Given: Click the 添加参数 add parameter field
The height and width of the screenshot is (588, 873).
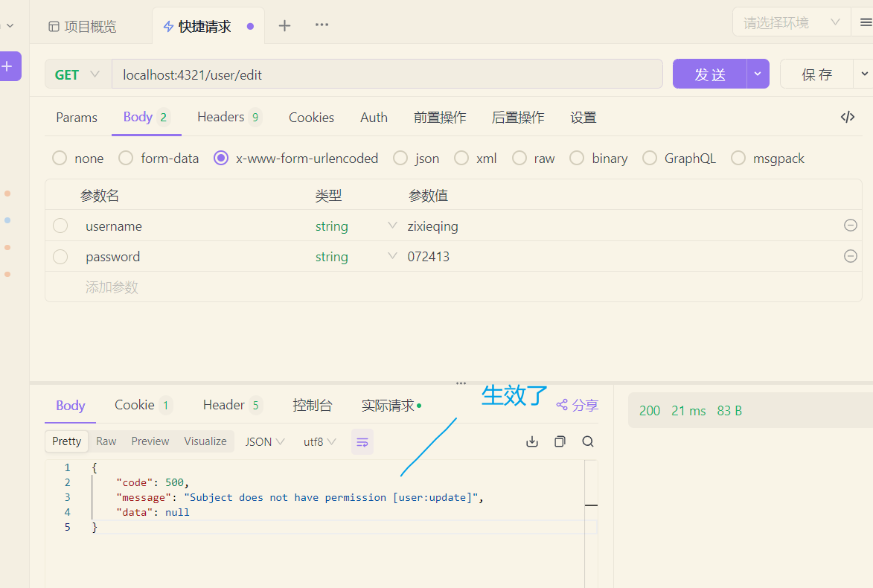Looking at the screenshot, I should coord(112,287).
